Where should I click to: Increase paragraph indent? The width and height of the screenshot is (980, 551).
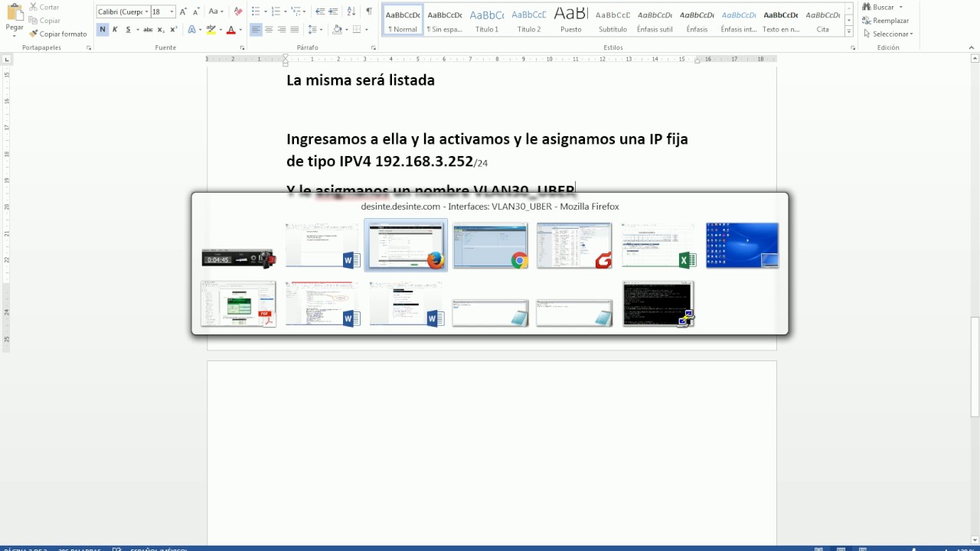(x=333, y=11)
